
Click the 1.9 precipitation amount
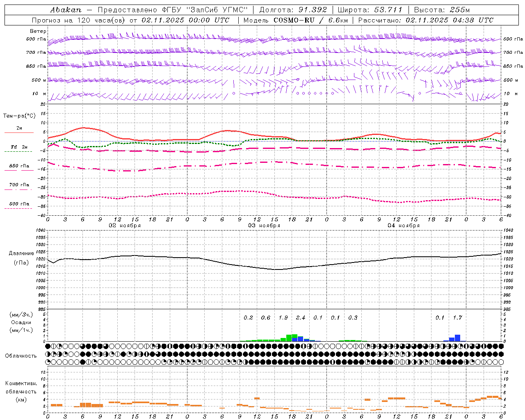point(283,317)
